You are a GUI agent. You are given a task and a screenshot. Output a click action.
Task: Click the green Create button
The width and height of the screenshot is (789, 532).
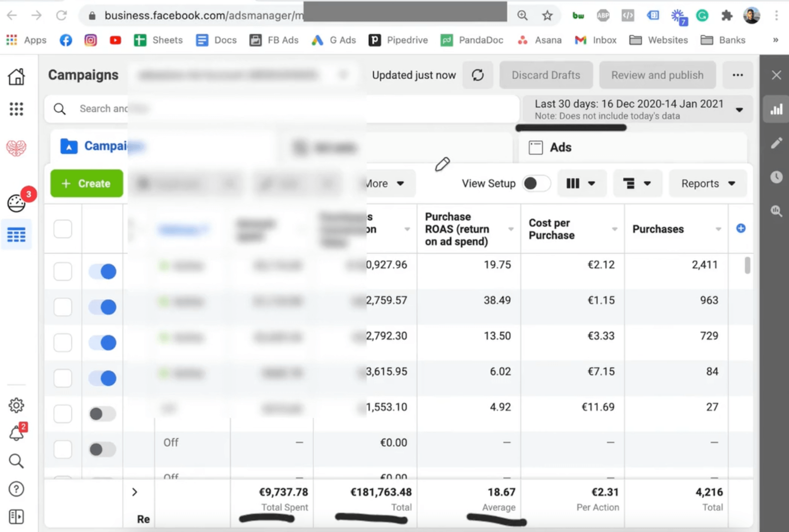coord(87,183)
